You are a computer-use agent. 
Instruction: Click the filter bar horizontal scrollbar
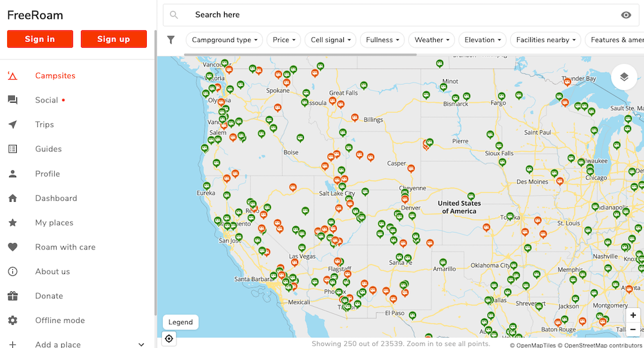coord(300,54)
